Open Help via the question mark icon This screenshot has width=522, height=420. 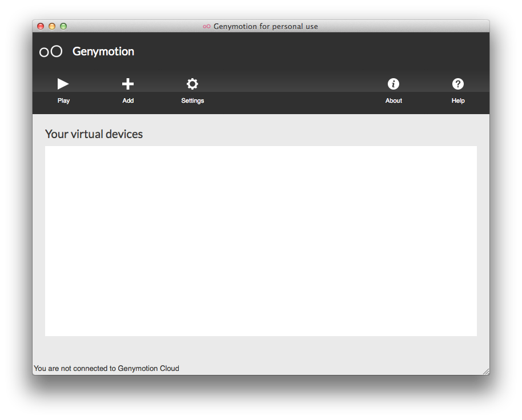pyautogui.click(x=458, y=84)
